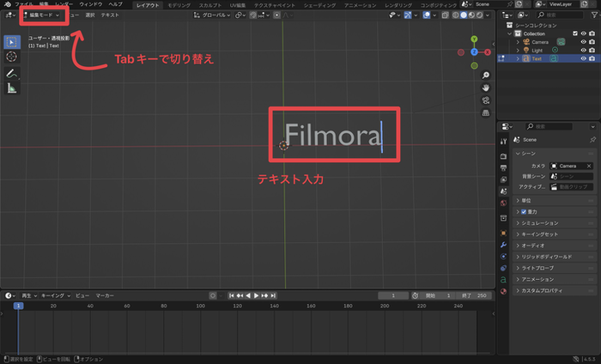The image size is (601, 364).
Task: Toggle the camera view icon in viewport
Action: coord(485,100)
